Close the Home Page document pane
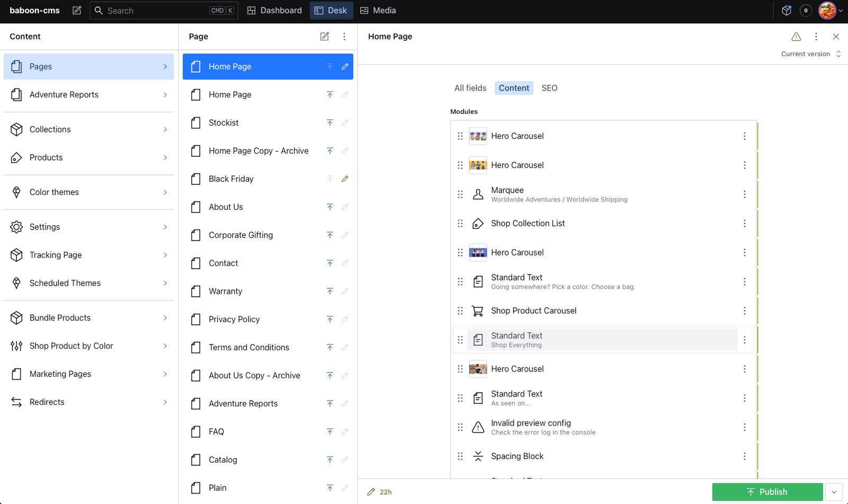 836,37
